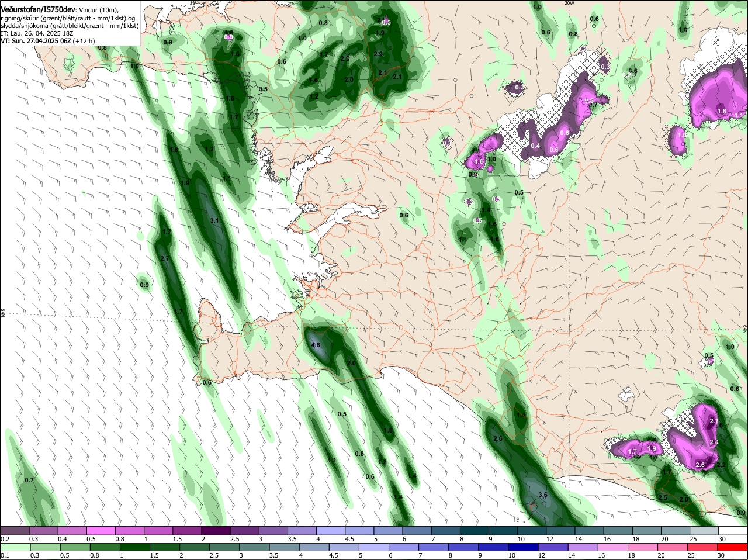
Task: Select the 30 red swatch in lower legend
Action: point(733,547)
